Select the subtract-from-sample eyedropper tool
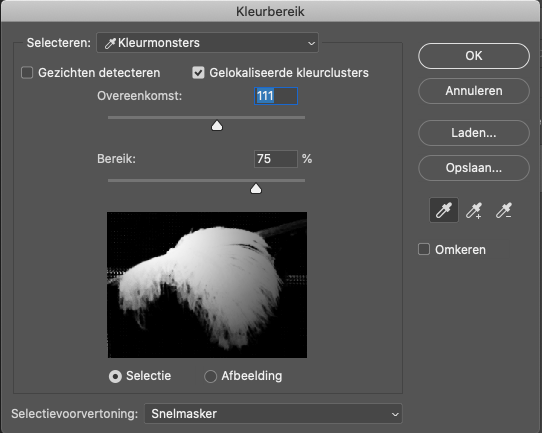Screen dimensions: 542x433 504,210
